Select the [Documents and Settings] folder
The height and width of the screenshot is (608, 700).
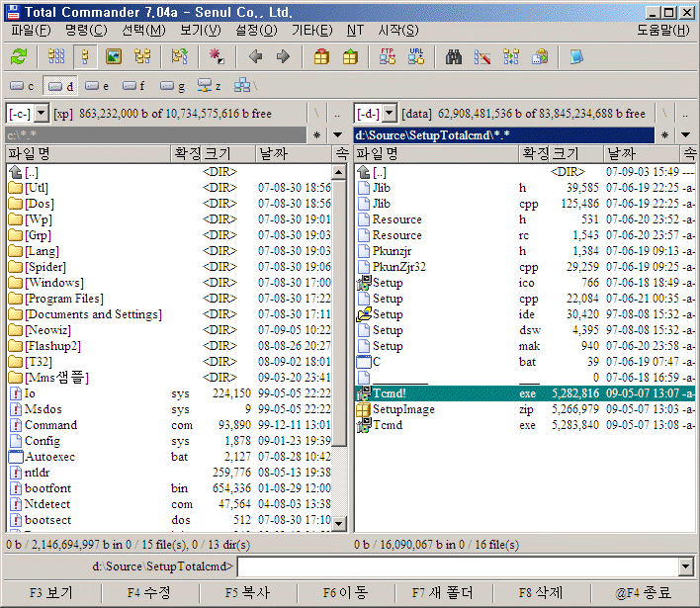(x=93, y=314)
